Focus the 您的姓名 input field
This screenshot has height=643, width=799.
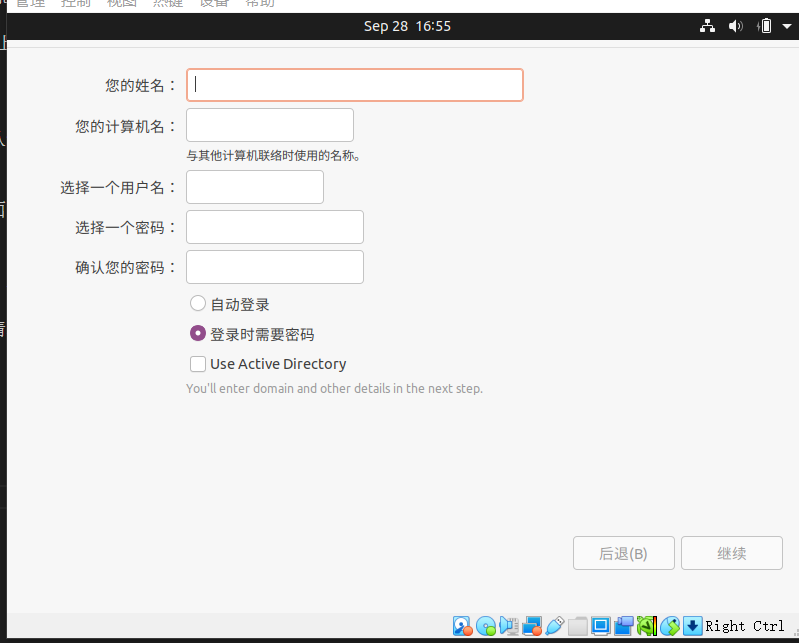355,85
